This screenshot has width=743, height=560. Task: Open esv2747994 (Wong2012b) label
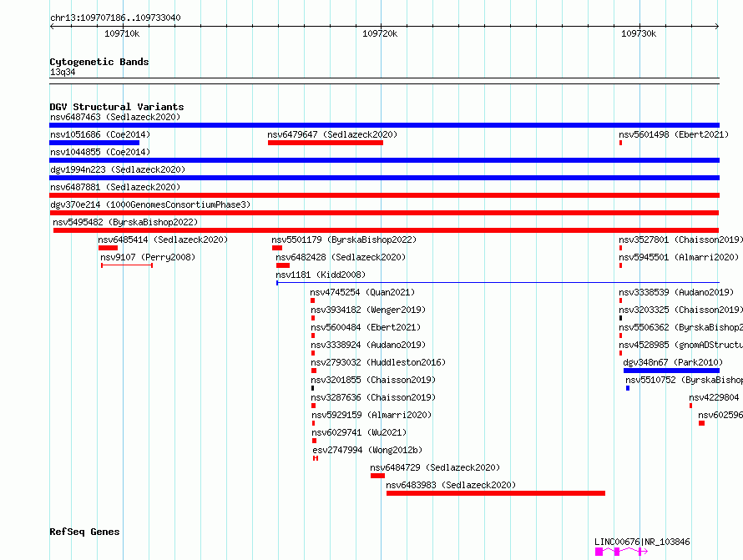tap(367, 450)
